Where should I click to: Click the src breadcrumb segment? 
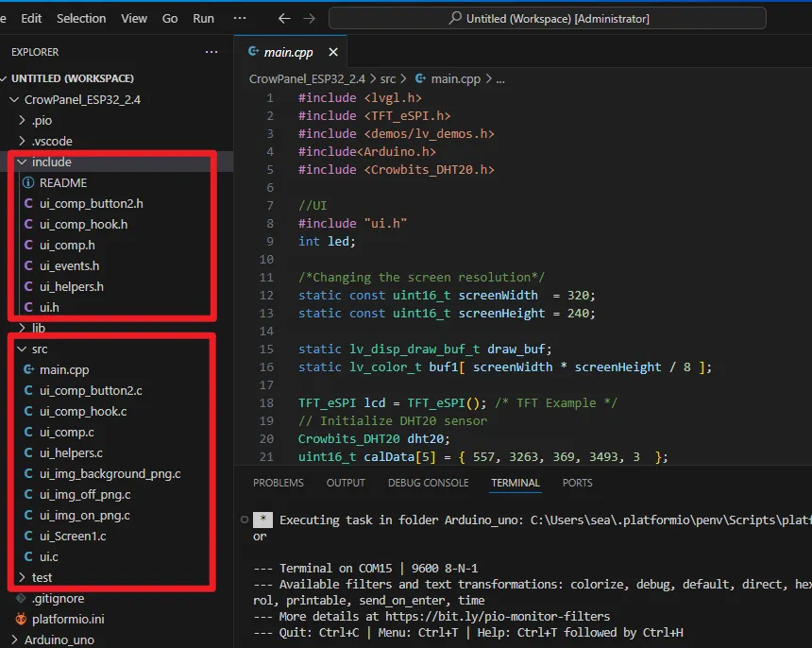tap(388, 79)
